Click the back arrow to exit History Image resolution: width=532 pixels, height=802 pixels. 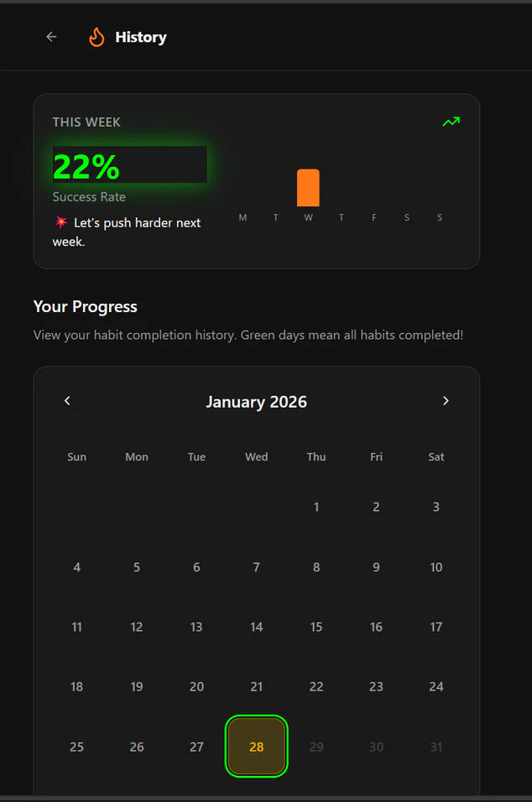click(x=51, y=37)
